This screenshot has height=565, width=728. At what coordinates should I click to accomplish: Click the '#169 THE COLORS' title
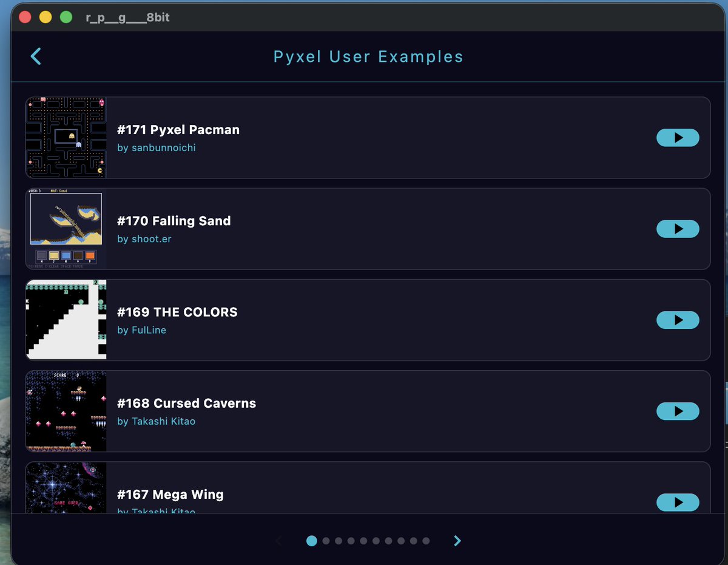tap(177, 312)
